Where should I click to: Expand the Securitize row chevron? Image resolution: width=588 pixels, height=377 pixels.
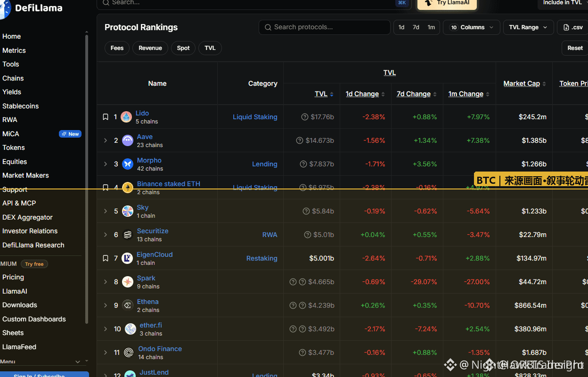point(106,235)
